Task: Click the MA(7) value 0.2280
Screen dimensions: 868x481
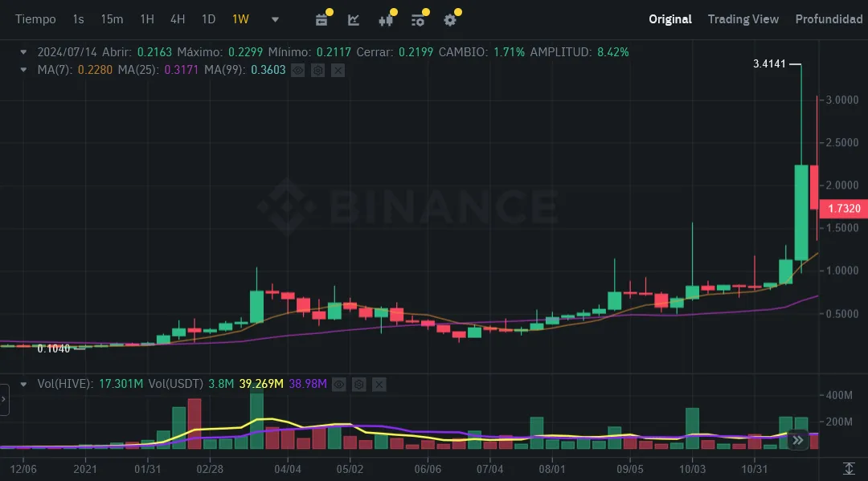Action: pyautogui.click(x=95, y=70)
